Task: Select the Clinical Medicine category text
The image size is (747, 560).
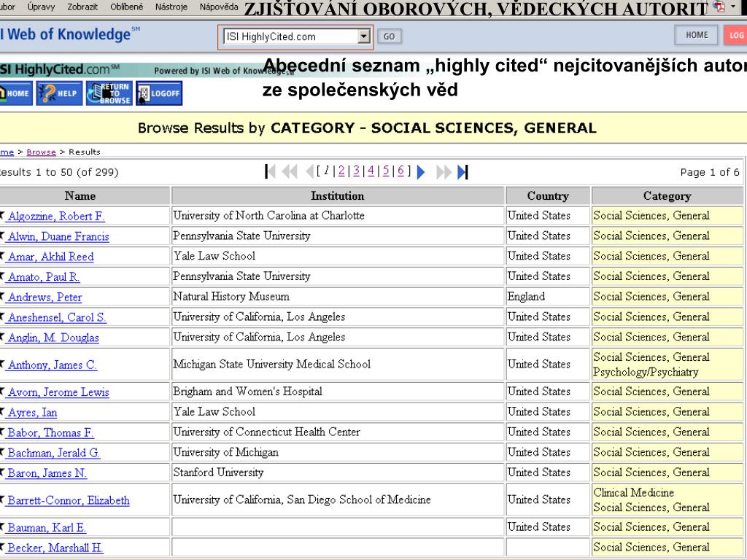Action: (x=634, y=493)
